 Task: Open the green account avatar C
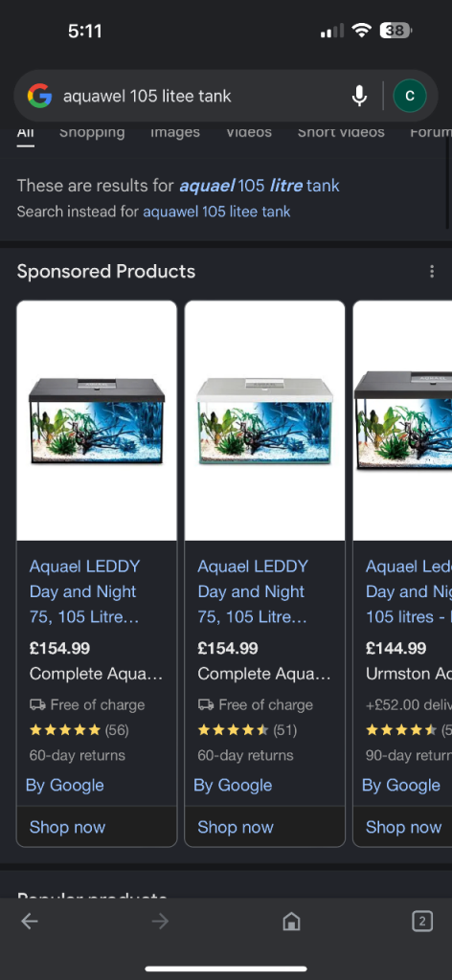tap(410, 96)
